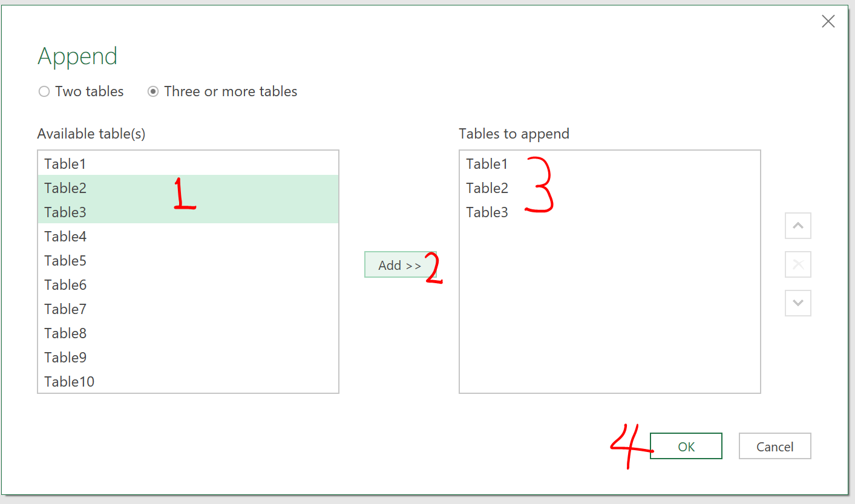Select the Two tables option
The width and height of the screenshot is (855, 504).
pos(44,92)
